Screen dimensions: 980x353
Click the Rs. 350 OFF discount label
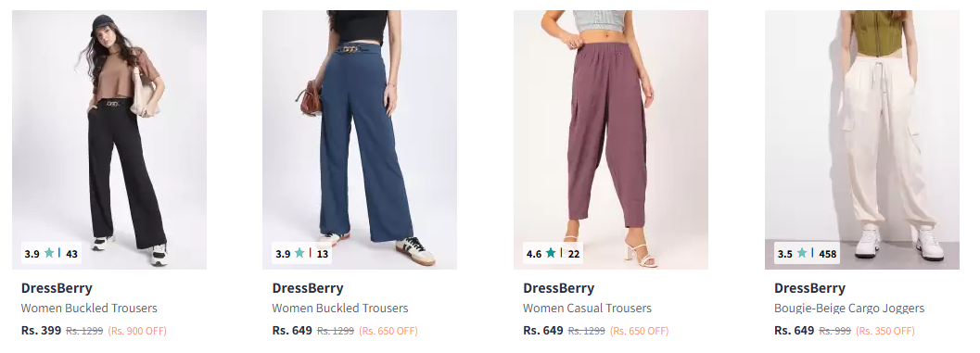885,331
